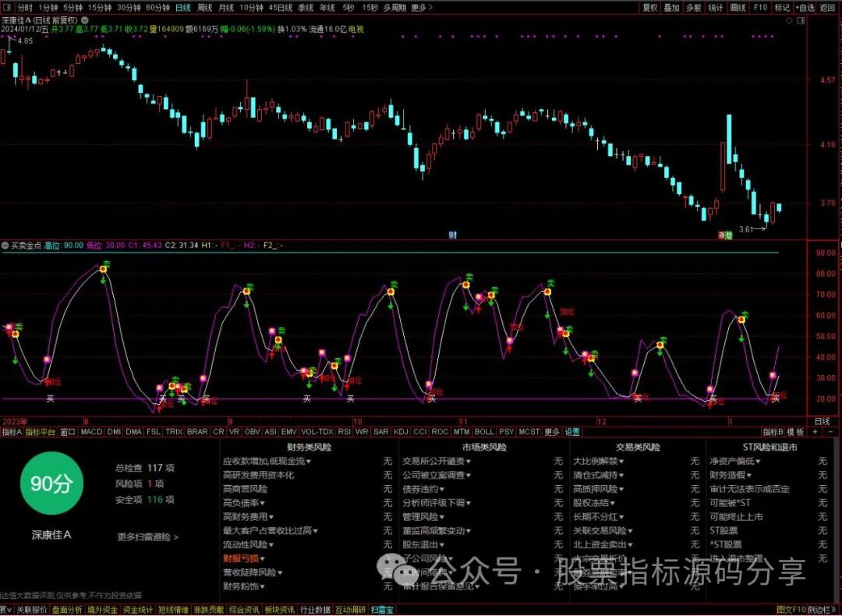This screenshot has height=616, width=842.
Task: Select the 日线 period tab
Action: 183,8
